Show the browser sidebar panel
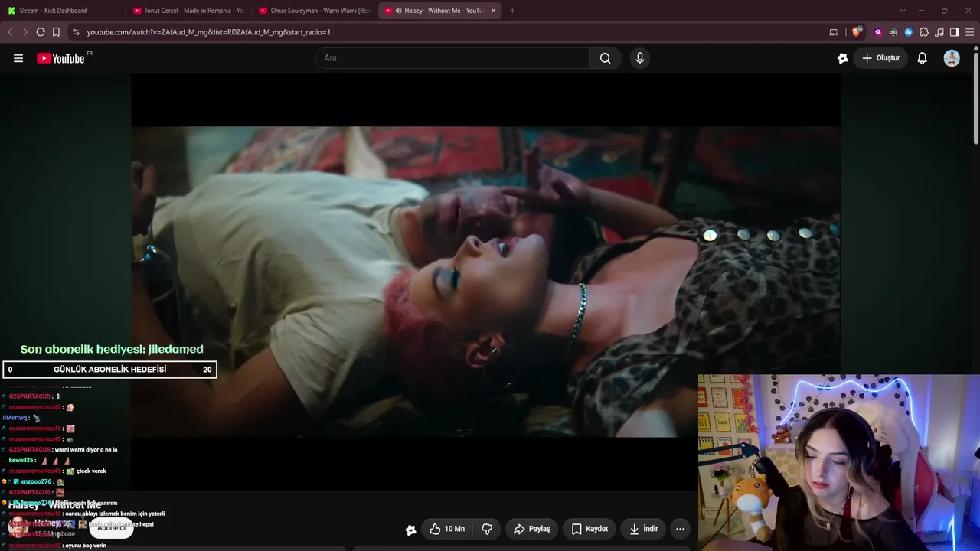Screen dimensions: 980x551 pos(954,32)
